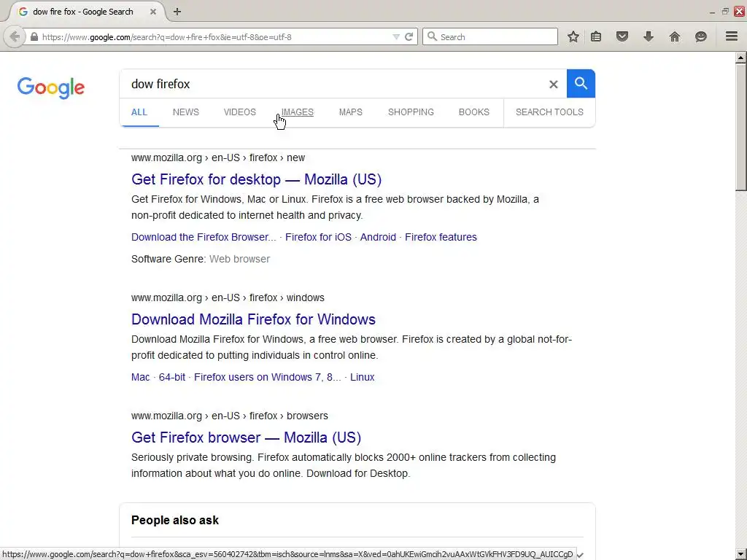Open the 'Mac' sitelink
Viewport: 747px width, 560px height.
pyautogui.click(x=141, y=377)
